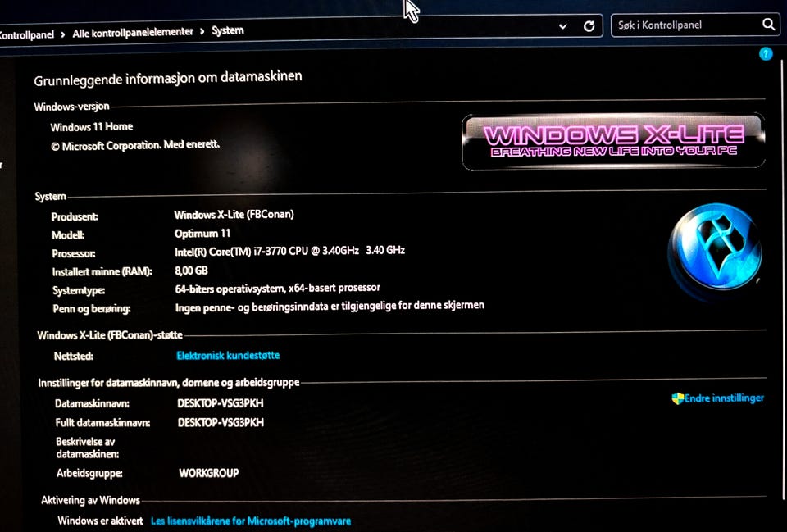
Task: Click the search magnifier icon
Action: pyautogui.click(x=768, y=24)
